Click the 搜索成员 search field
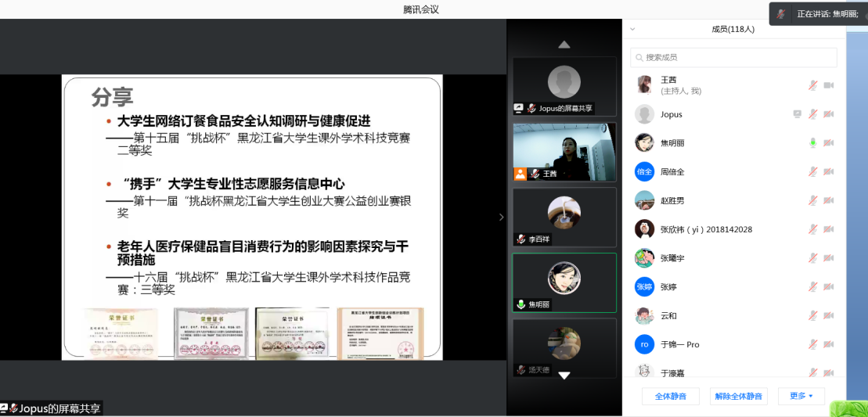Image resolution: width=868 pixels, height=417 pixels. pyautogui.click(x=736, y=58)
